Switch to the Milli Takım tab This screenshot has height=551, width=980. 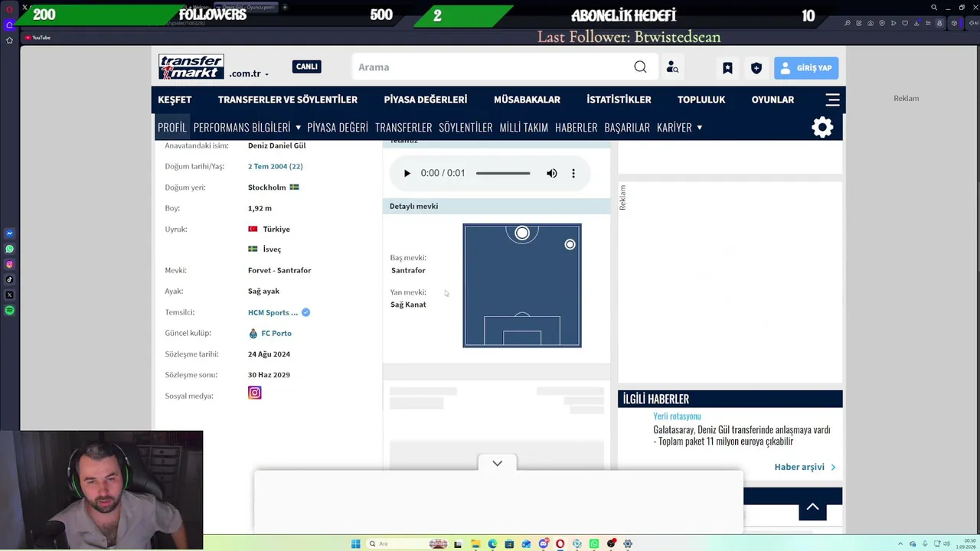coord(524,127)
